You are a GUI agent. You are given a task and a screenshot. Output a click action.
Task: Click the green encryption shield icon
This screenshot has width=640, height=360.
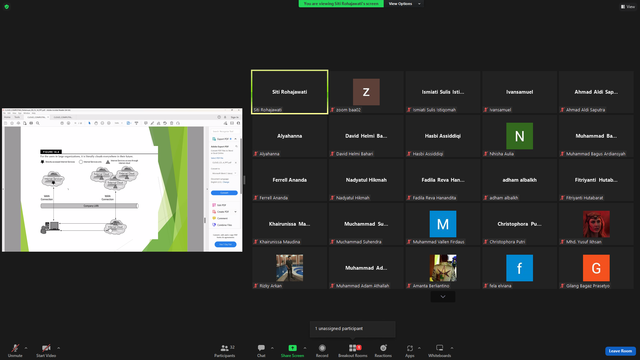tap(7, 7)
